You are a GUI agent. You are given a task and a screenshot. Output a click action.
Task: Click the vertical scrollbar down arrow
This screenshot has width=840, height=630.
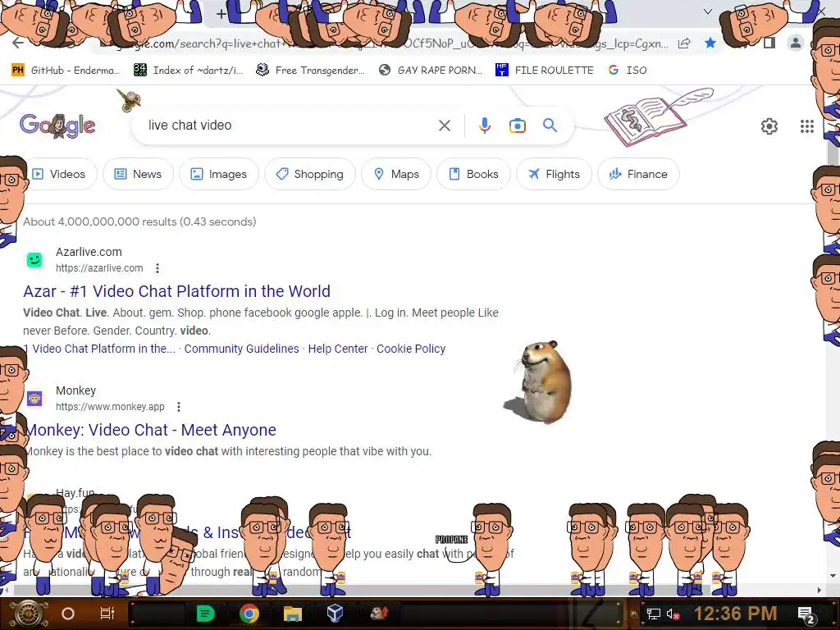click(833, 576)
